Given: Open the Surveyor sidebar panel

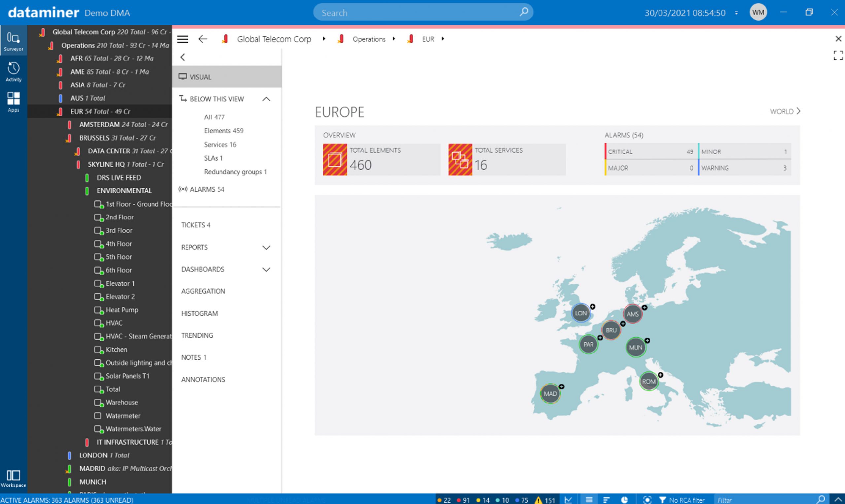Looking at the screenshot, I should [x=14, y=41].
